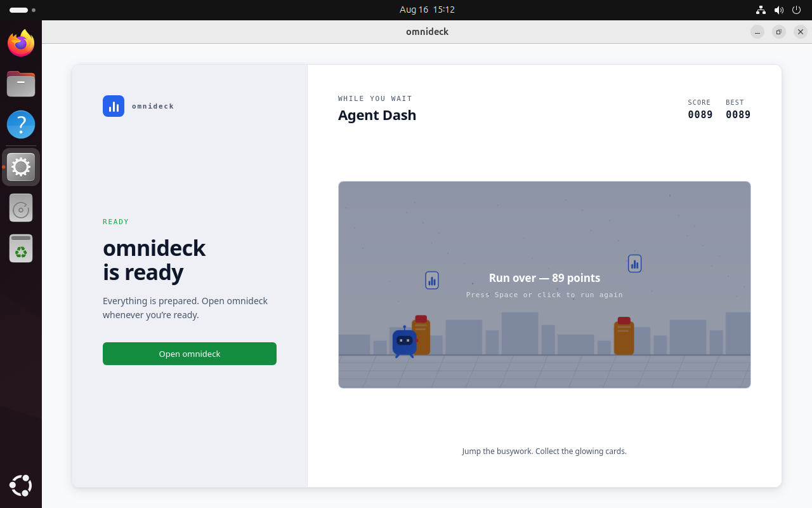
Task: Click the omnideck wordmark next to the logo
Action: pos(153,106)
